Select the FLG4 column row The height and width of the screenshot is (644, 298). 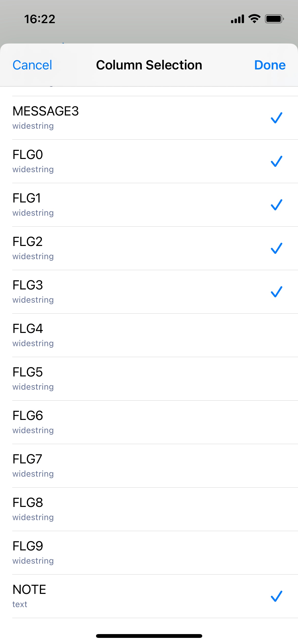[x=149, y=335]
